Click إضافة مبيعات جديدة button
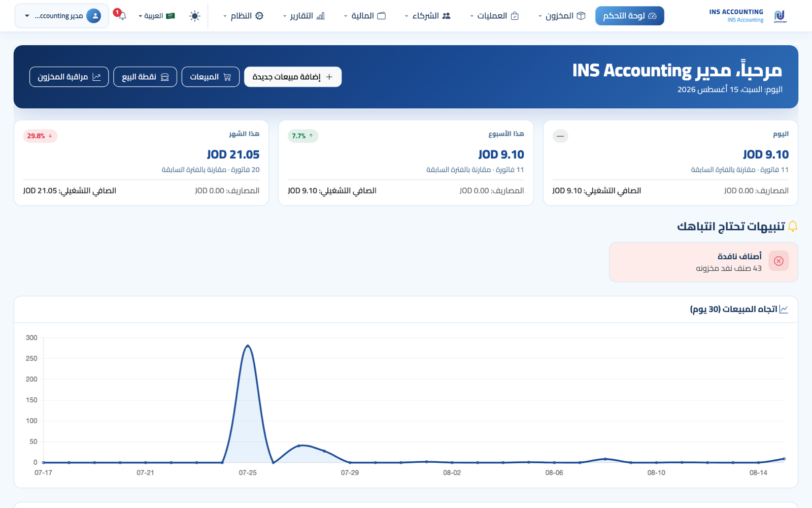This screenshot has width=812, height=508. click(x=293, y=77)
